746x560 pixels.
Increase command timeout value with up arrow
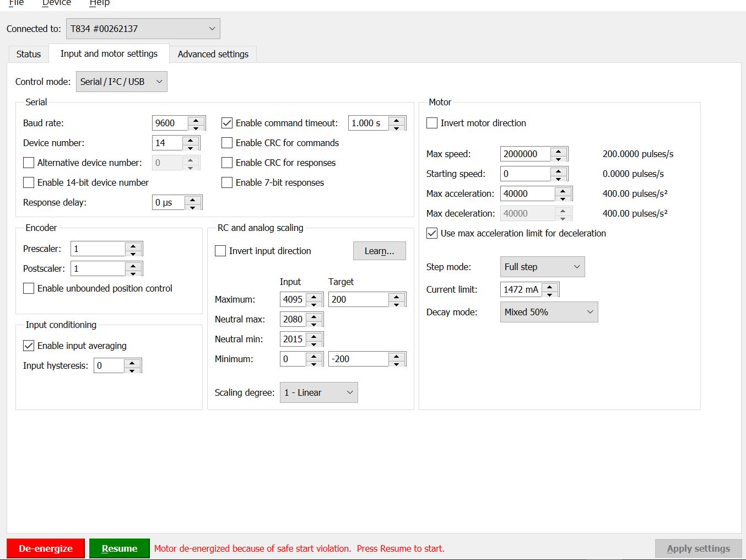[397, 120]
